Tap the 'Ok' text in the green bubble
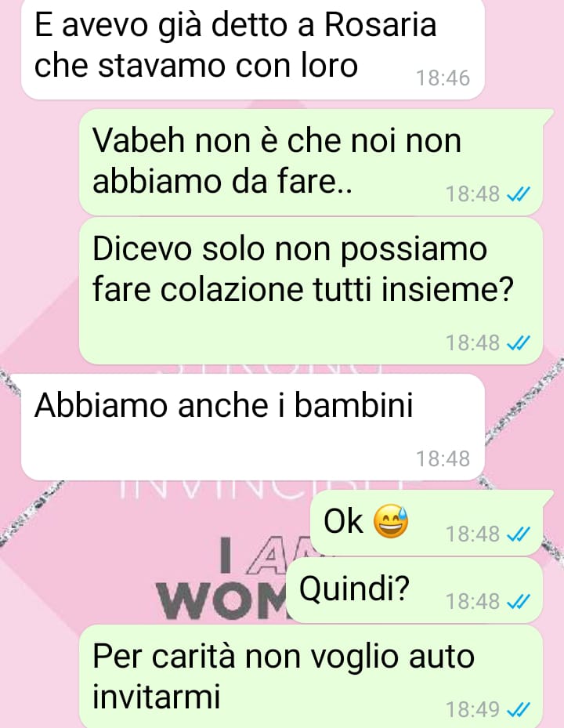 click(343, 521)
